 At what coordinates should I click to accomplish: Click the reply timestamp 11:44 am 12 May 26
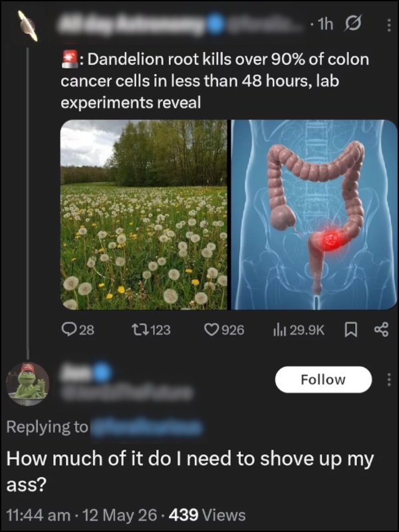tap(82, 515)
